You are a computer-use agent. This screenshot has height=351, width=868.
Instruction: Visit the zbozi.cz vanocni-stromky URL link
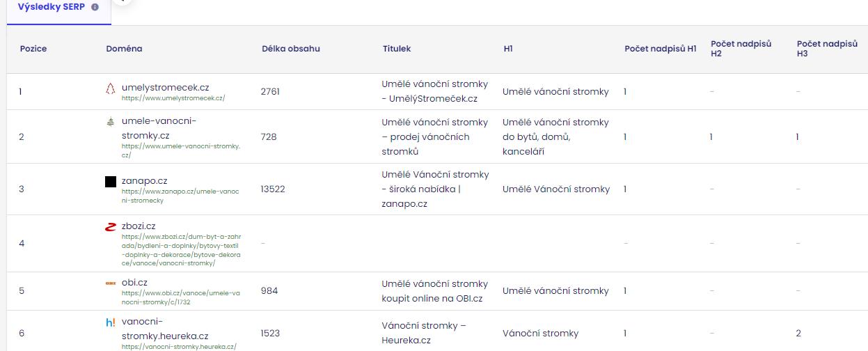[181, 250]
